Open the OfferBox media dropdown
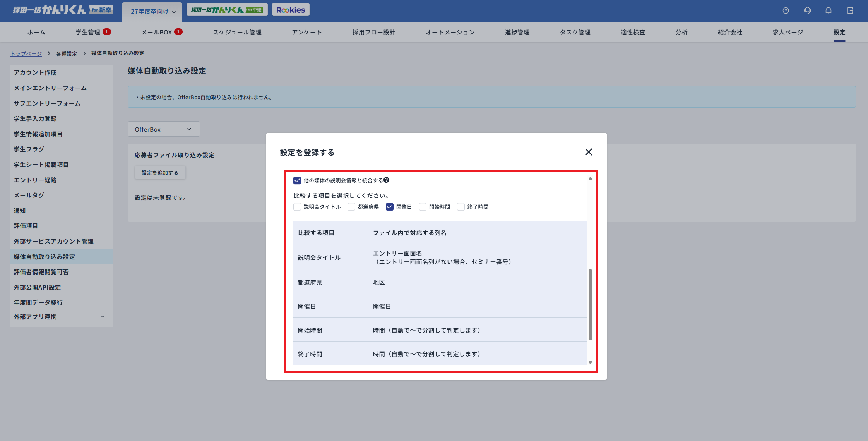This screenshot has height=441, width=868. (163, 129)
